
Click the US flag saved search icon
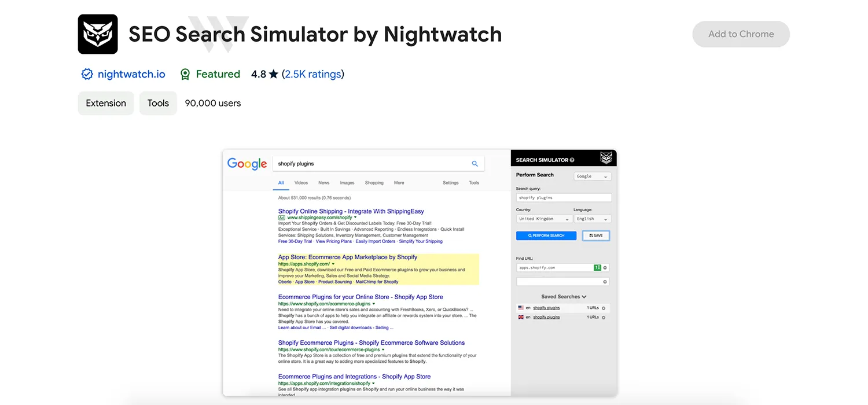coord(521,308)
